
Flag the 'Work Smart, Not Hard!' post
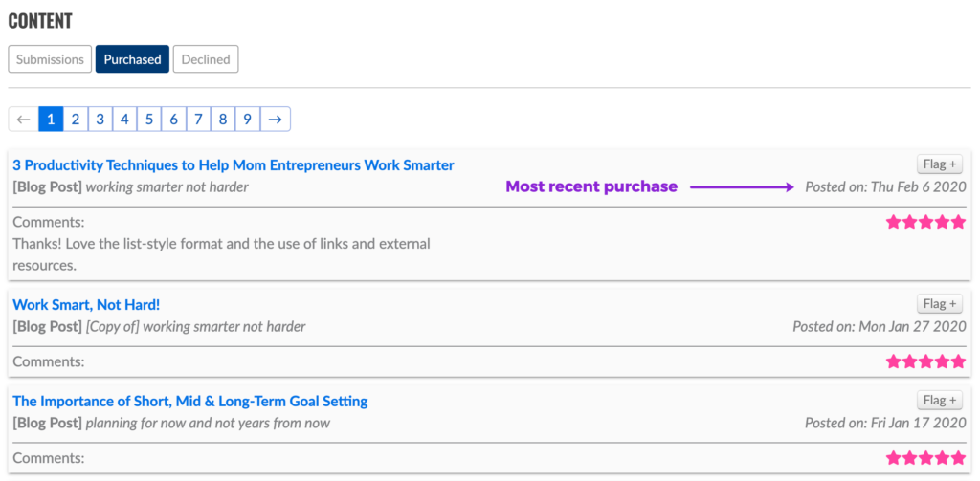click(x=940, y=304)
